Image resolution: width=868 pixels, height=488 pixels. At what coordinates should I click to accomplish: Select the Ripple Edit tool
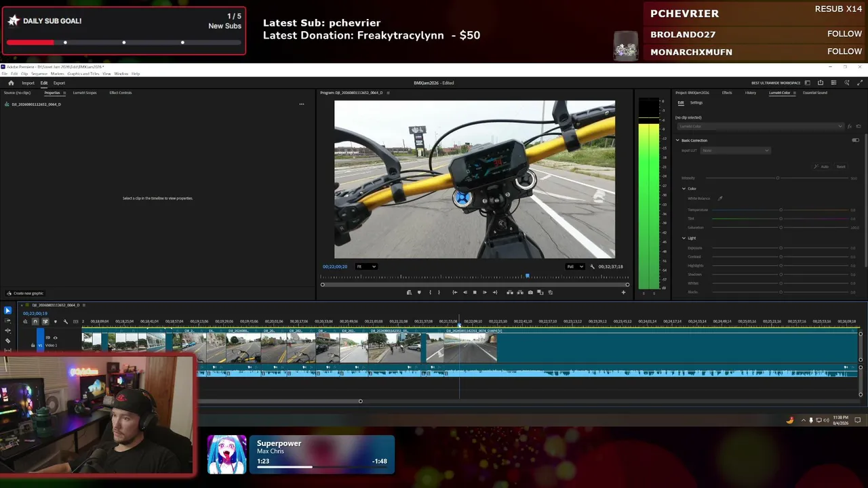point(7,331)
